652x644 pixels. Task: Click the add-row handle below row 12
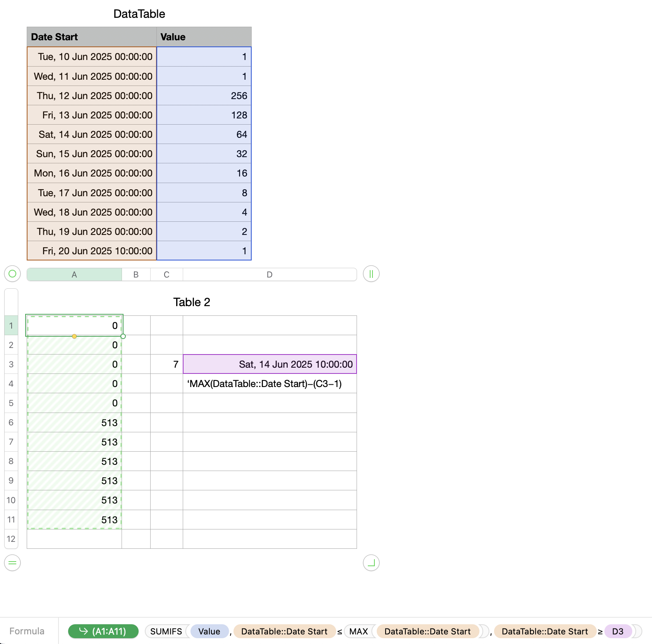pos(12,563)
